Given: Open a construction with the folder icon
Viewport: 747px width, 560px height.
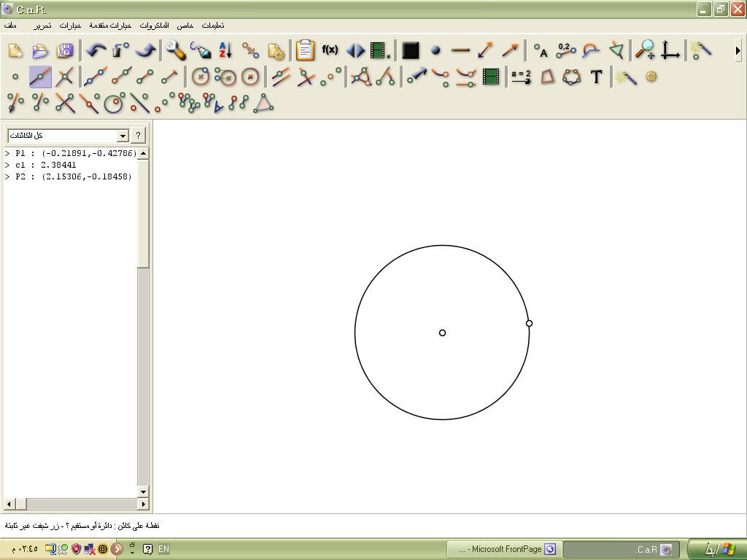Looking at the screenshot, I should click(40, 50).
